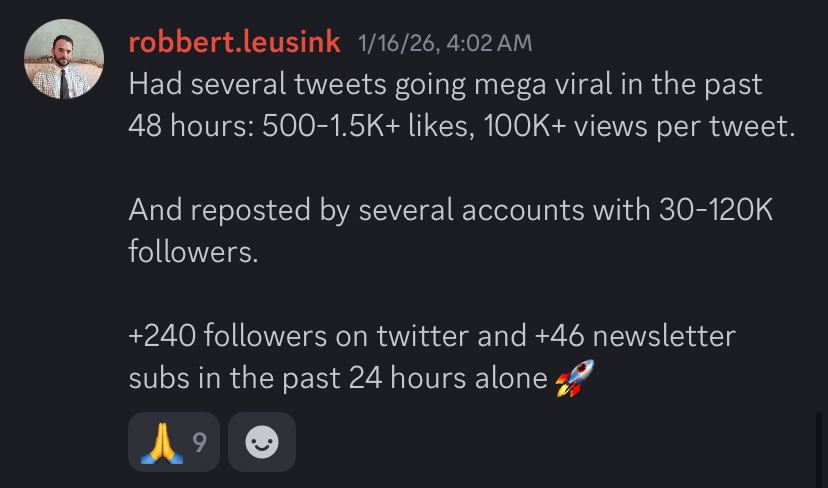
Task: Click the 1/16/26, 4:02 AM timestamp
Action: tap(445, 43)
